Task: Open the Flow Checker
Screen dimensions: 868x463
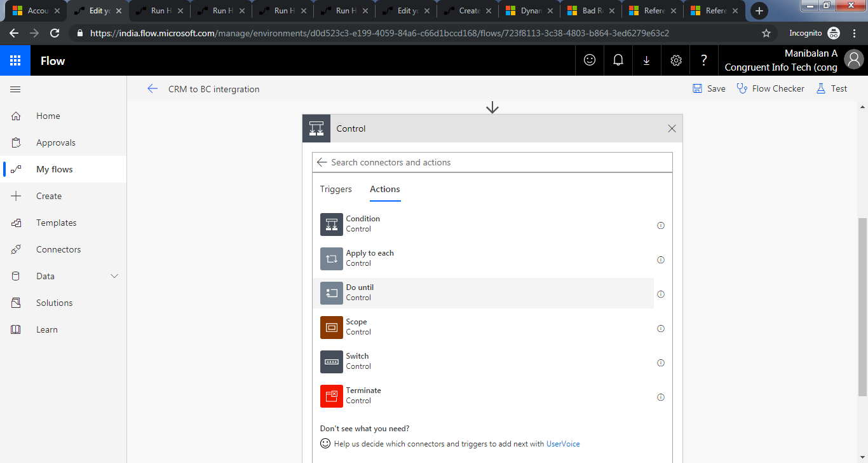Action: [770, 89]
